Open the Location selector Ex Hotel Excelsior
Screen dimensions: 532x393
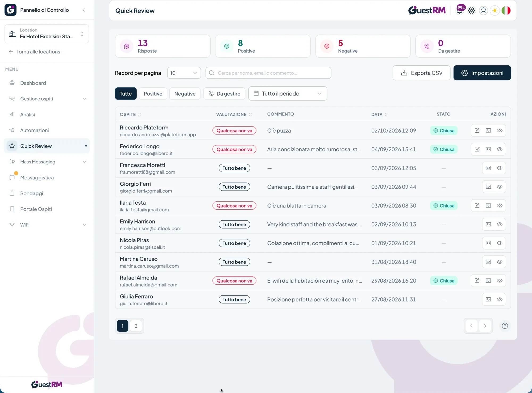click(47, 34)
